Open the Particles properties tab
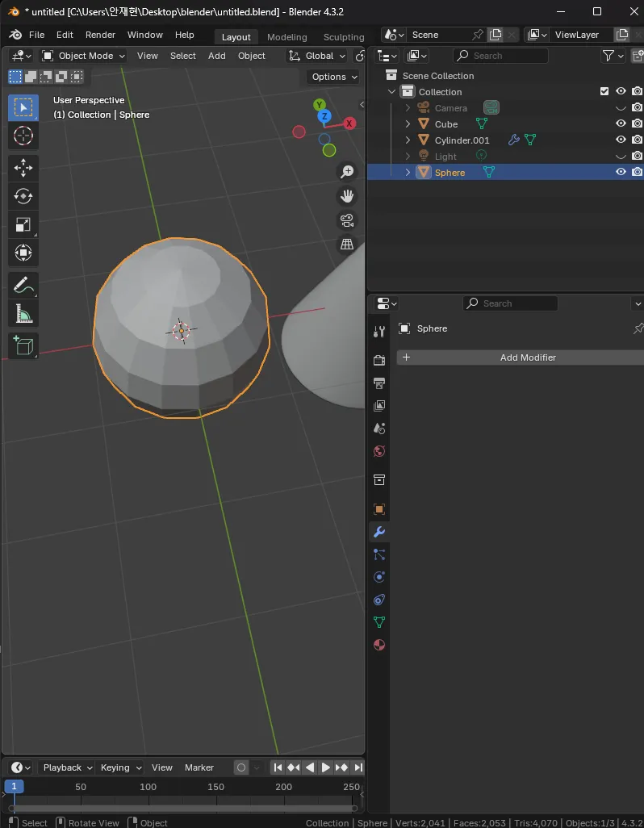 pyautogui.click(x=379, y=554)
